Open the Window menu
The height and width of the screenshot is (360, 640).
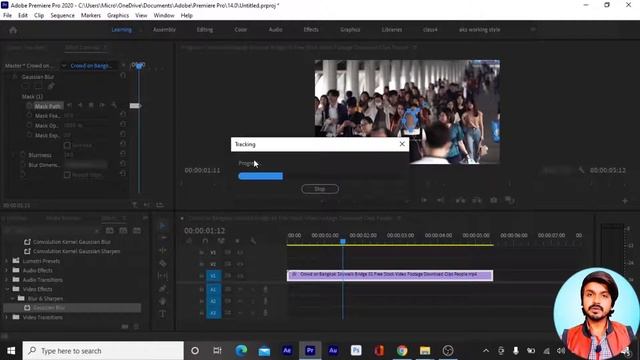click(164, 16)
